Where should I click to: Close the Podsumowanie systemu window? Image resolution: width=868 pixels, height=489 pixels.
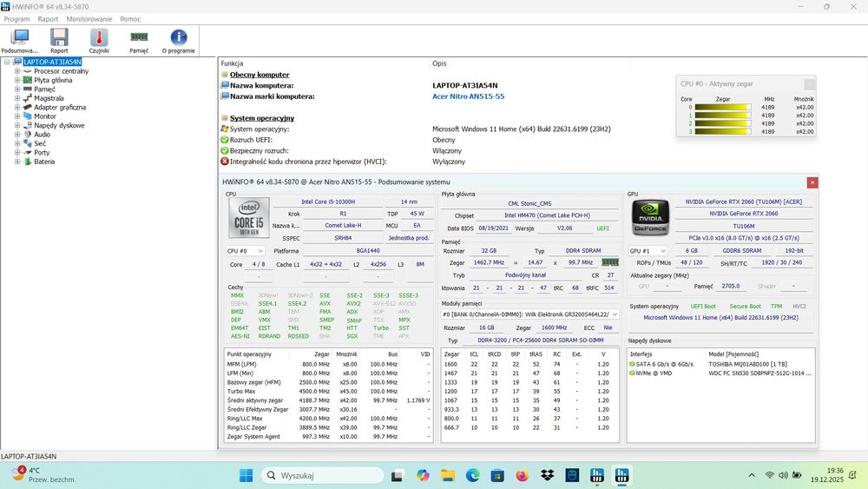click(x=812, y=182)
